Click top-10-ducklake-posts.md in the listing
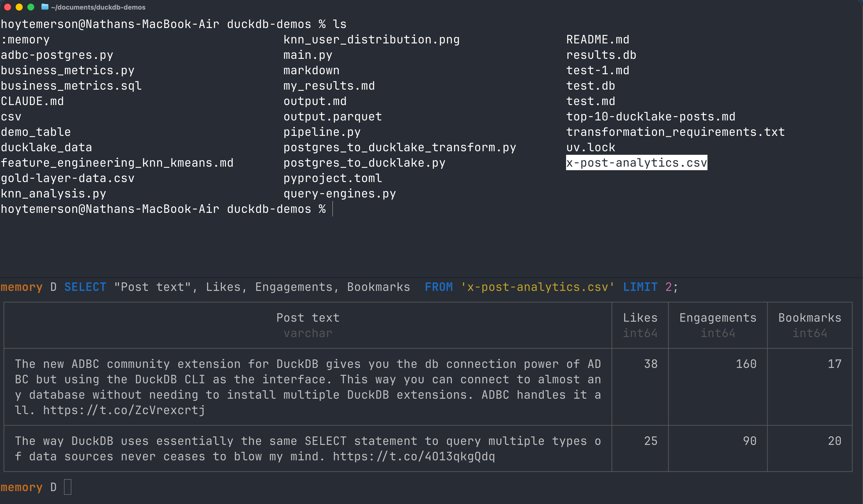The height and width of the screenshot is (504, 863). (651, 116)
